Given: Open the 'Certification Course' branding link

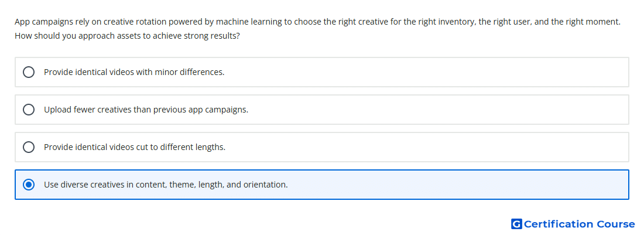Looking at the screenshot, I should pos(573,224).
